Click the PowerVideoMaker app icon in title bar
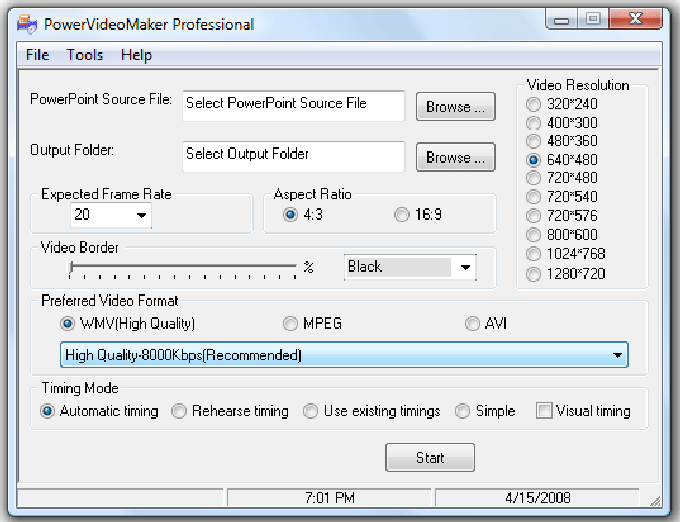680x522 pixels. [x=27, y=24]
